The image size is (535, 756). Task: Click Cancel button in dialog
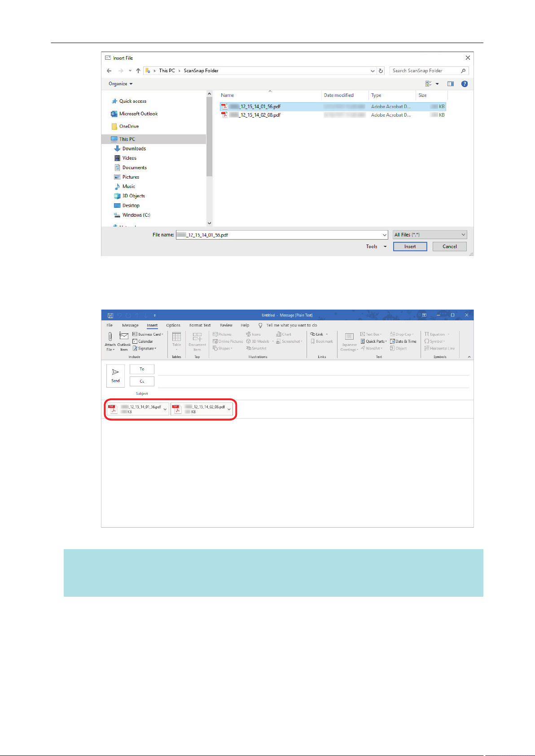point(450,246)
